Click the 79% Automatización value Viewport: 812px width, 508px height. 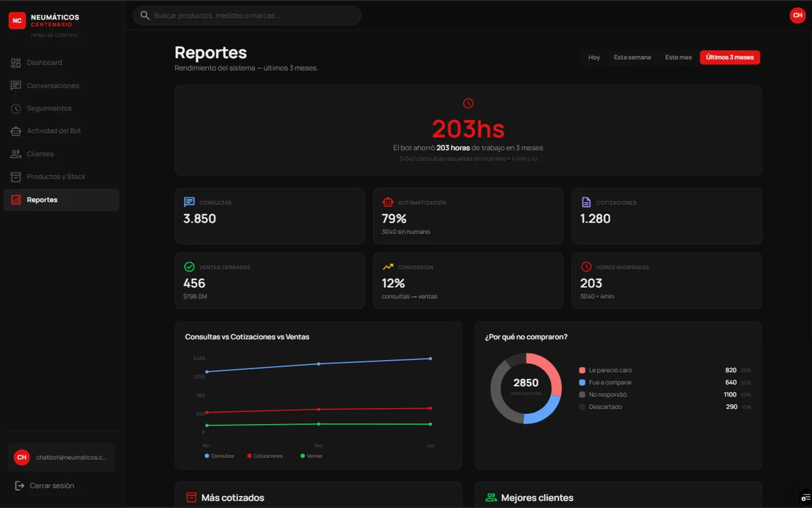point(394,218)
